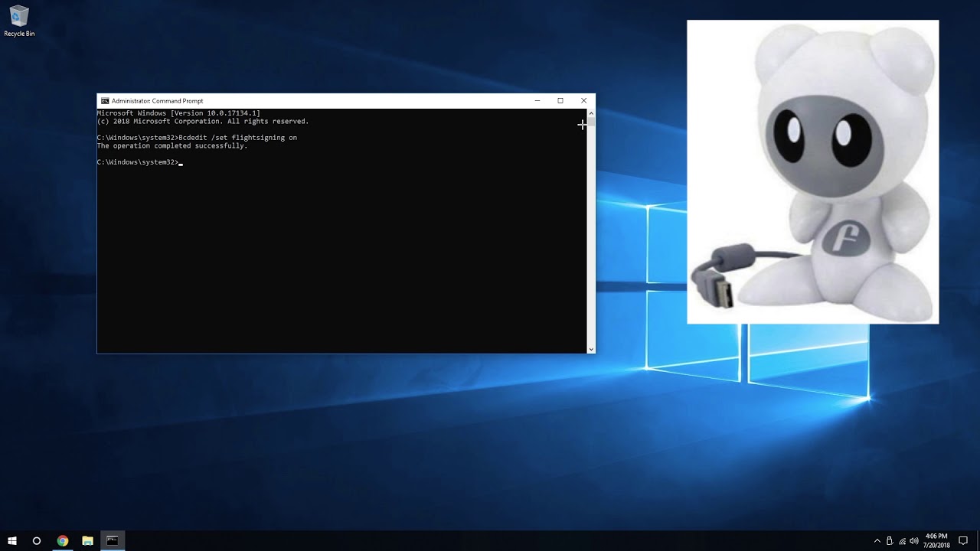
Task: Maximize the Command Prompt window
Action: (560, 100)
